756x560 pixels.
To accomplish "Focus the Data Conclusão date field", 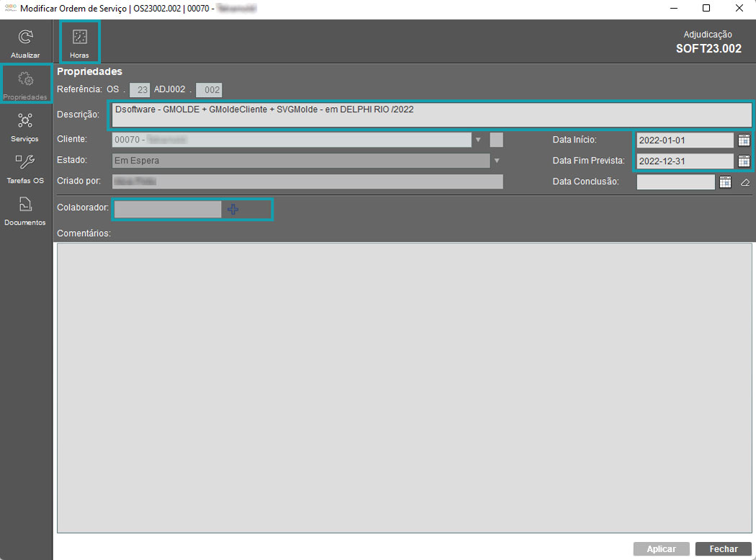I will coord(675,182).
